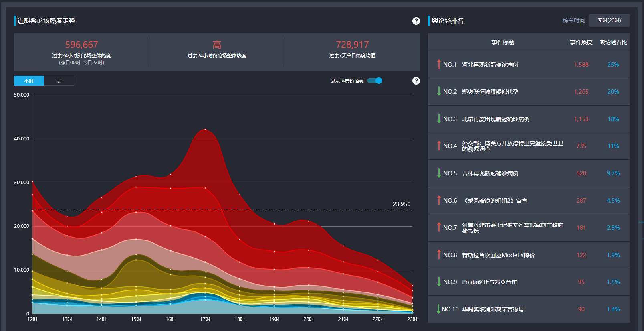Toggle the 显示热度均值线 switch

(375, 81)
